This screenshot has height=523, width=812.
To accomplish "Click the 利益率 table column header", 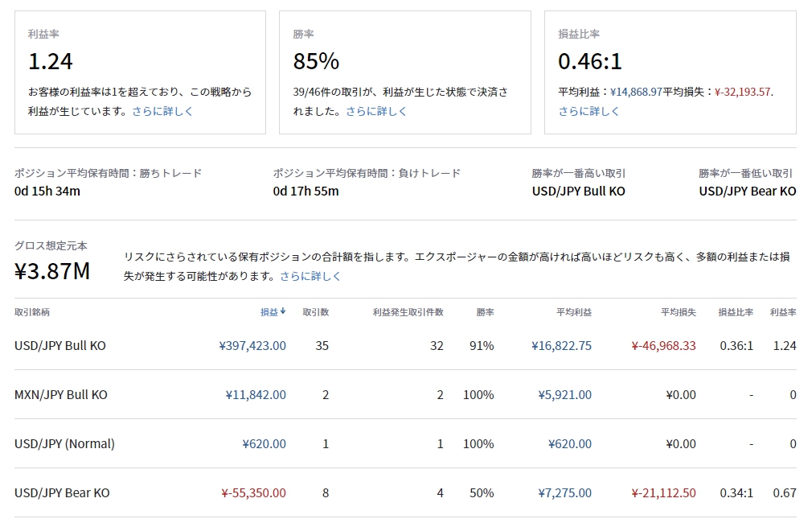I will pyautogui.click(x=783, y=312).
